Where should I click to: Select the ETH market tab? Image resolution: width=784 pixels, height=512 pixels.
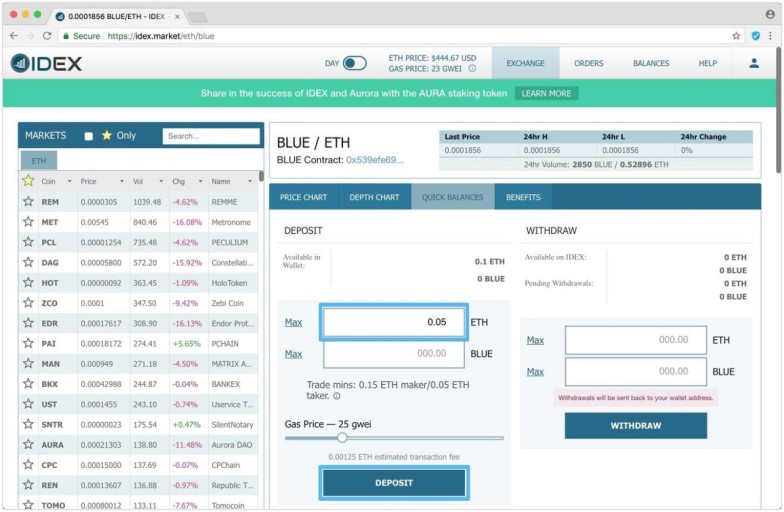click(38, 160)
